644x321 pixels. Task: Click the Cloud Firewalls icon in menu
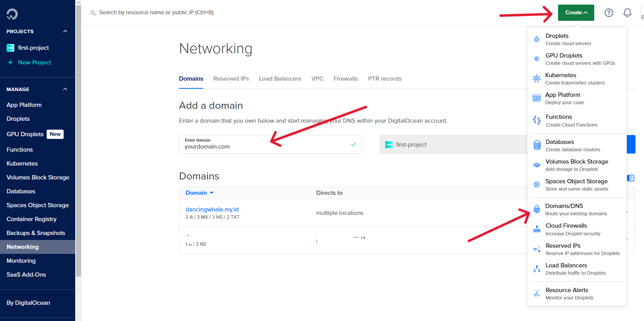(x=537, y=229)
